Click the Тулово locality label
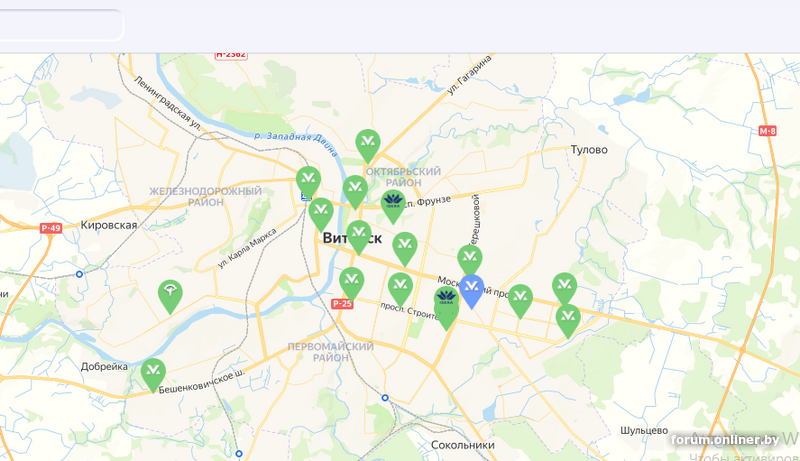The width and height of the screenshot is (800, 461). [589, 149]
